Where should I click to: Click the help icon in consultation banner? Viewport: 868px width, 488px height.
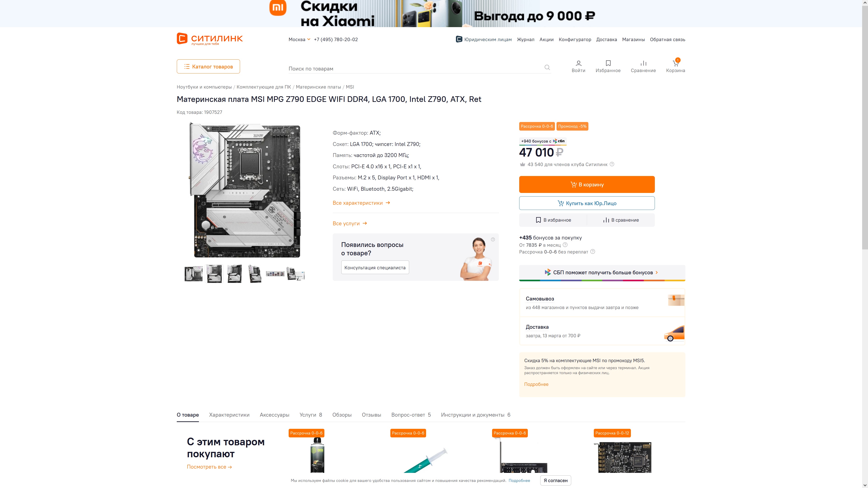click(493, 239)
